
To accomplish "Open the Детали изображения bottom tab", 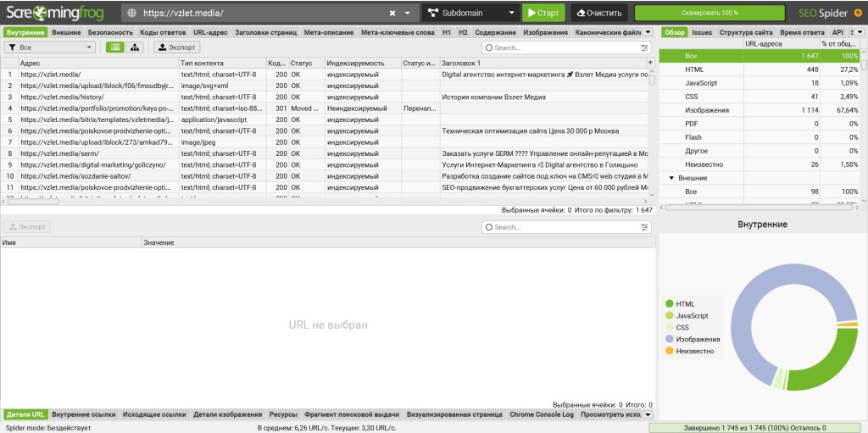I will (227, 414).
